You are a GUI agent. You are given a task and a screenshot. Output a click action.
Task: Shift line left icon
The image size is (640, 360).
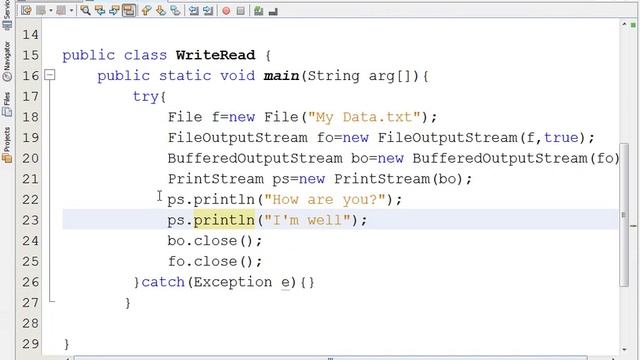pos(193,11)
